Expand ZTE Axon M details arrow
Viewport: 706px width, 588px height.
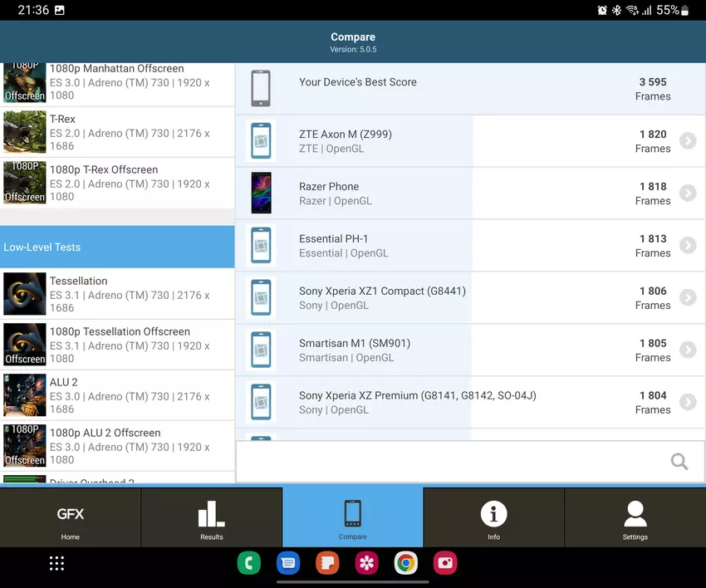click(x=687, y=141)
